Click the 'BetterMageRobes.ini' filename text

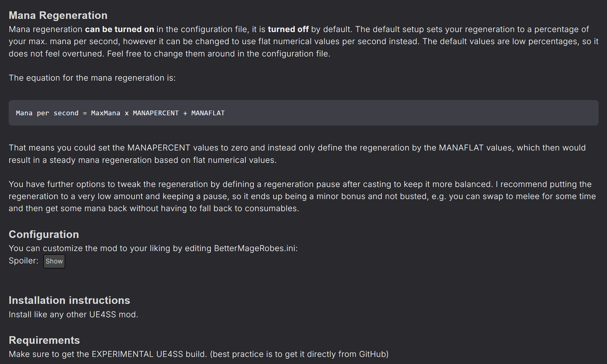click(254, 248)
